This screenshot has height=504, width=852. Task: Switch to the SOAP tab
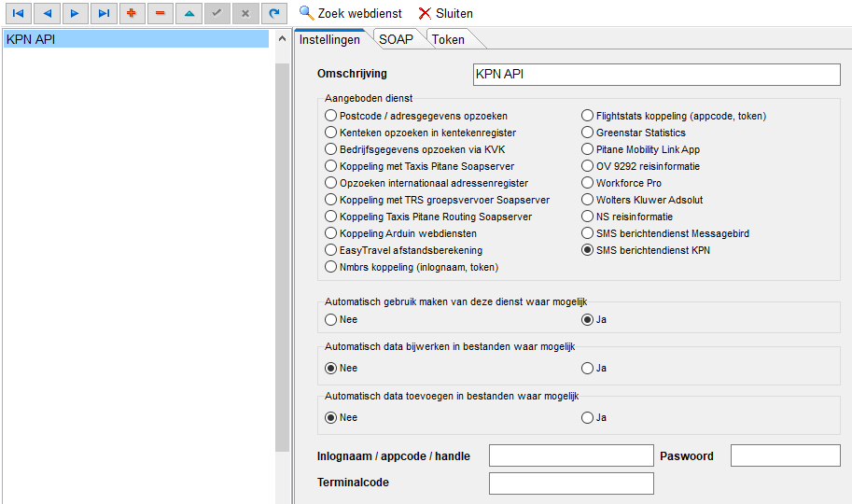pyautogui.click(x=396, y=40)
